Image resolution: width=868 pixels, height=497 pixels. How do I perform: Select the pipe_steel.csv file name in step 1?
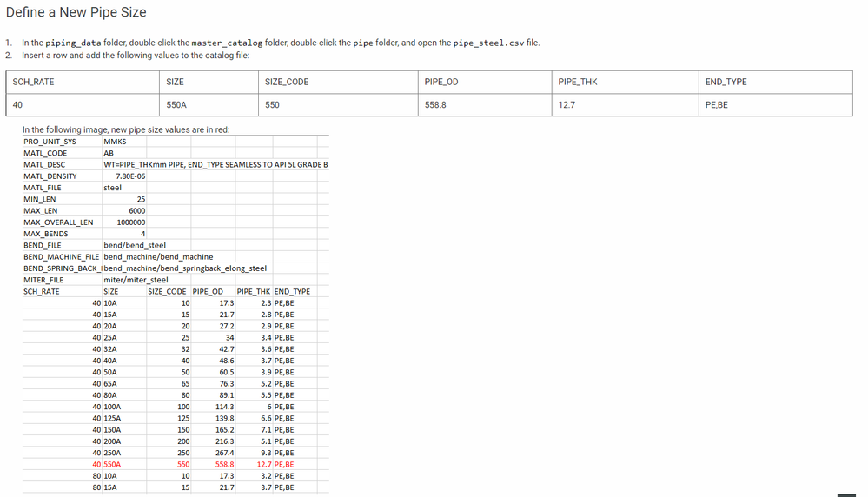(x=488, y=43)
